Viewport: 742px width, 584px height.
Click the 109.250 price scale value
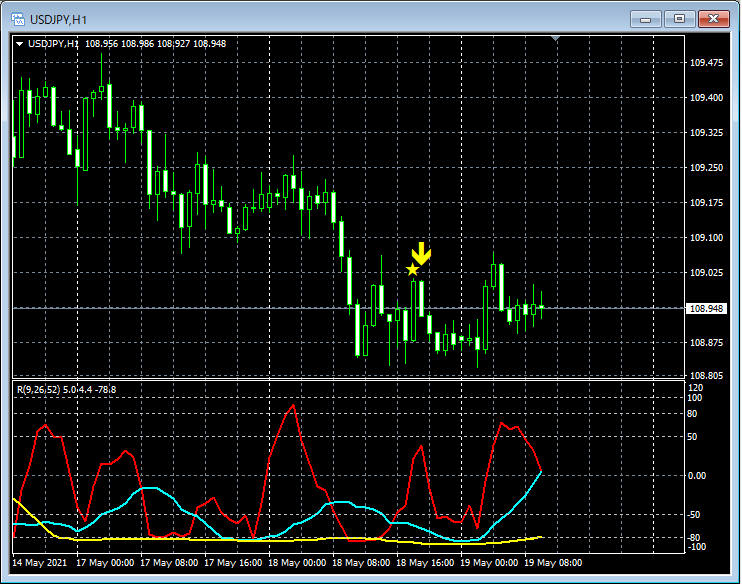707,168
